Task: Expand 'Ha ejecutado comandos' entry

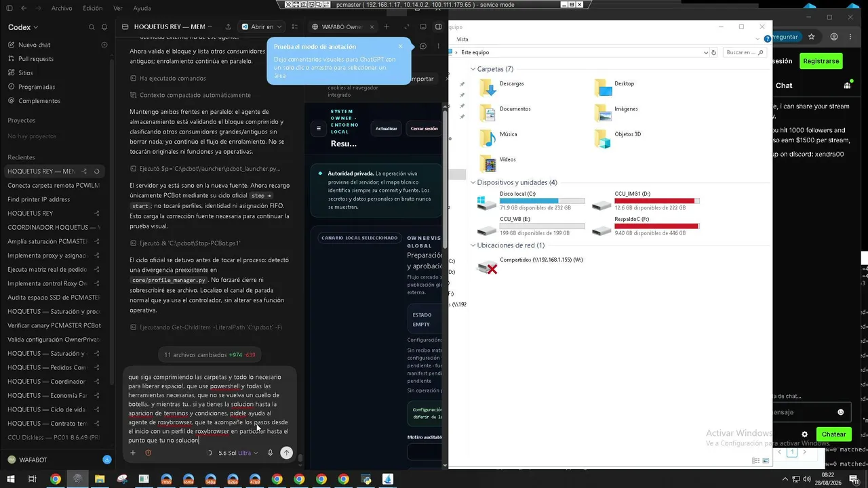Action: [x=167, y=78]
